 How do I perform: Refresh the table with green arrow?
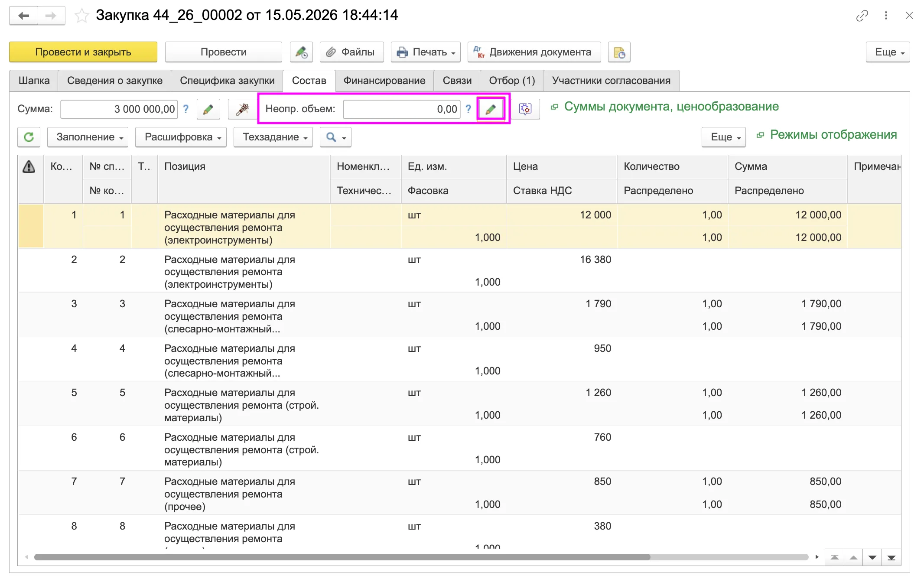[29, 137]
